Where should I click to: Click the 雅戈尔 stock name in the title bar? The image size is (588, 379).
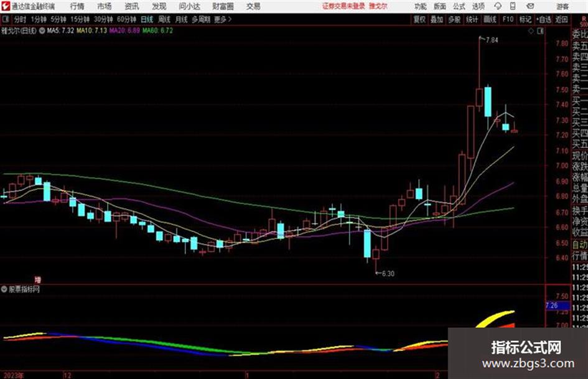pyautogui.click(x=378, y=6)
